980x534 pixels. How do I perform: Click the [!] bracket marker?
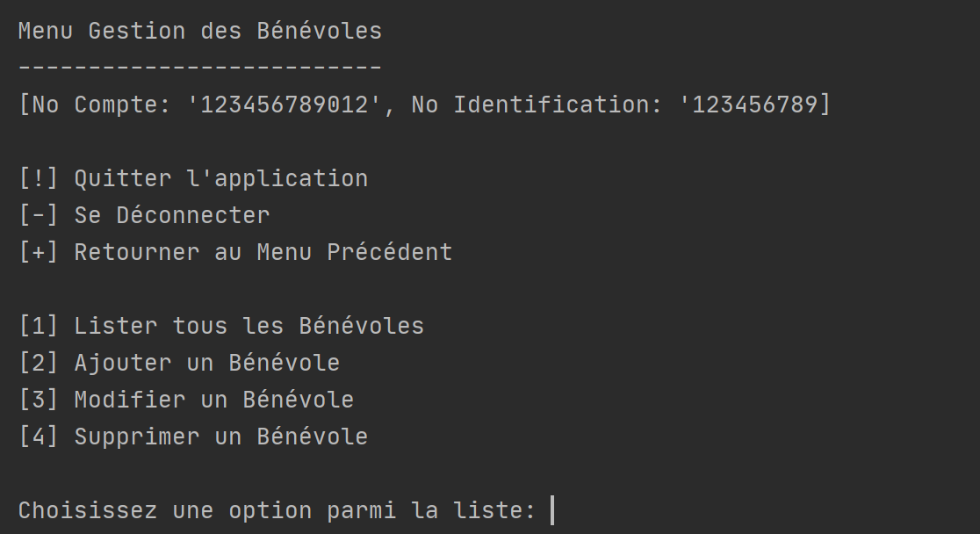(39, 178)
